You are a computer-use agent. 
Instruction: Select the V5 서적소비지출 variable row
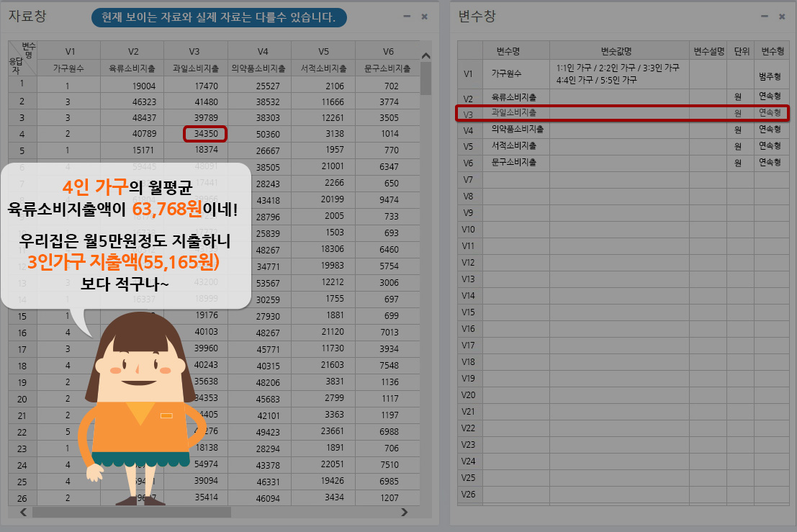pyautogui.click(x=623, y=146)
